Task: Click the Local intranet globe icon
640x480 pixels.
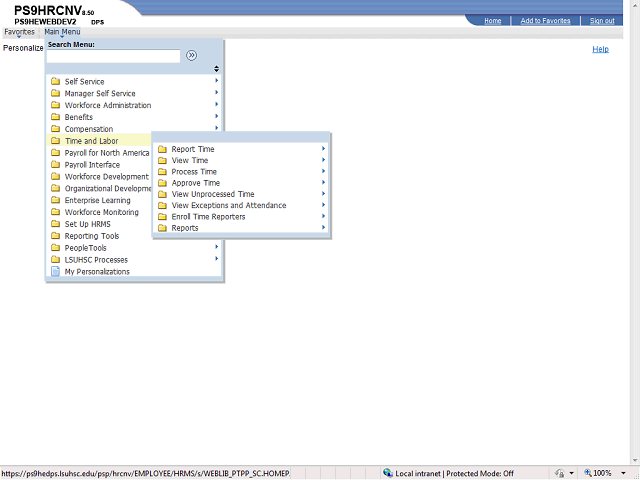Action: tap(389, 473)
